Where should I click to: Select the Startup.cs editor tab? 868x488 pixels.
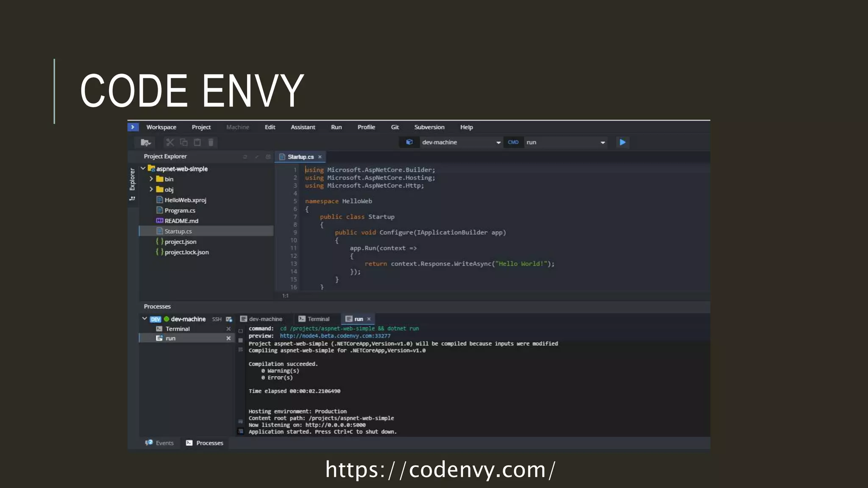pyautogui.click(x=300, y=157)
